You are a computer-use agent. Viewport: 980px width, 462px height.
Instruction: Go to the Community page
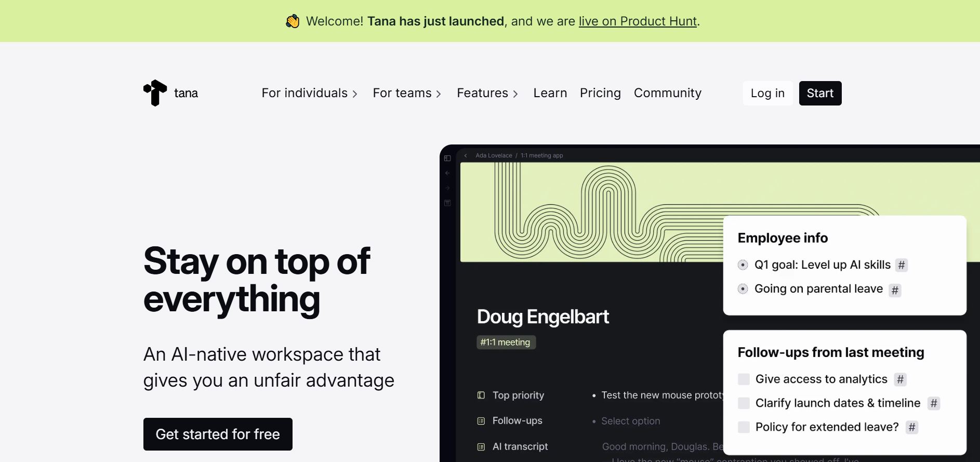click(x=668, y=93)
